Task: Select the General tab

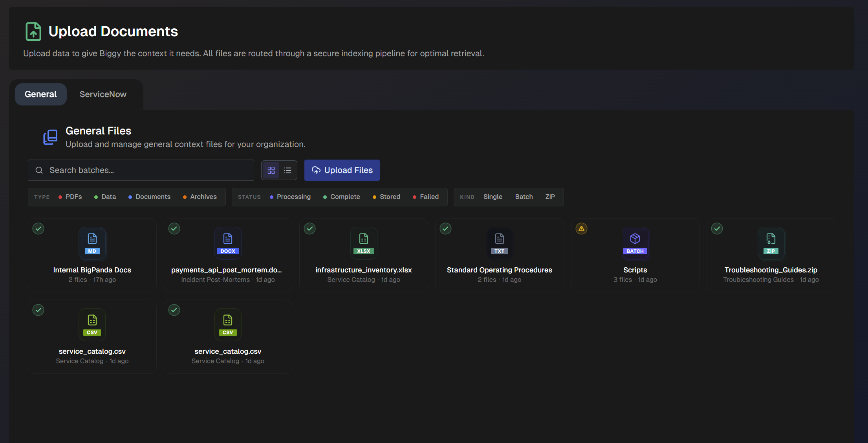Action: [x=41, y=94]
